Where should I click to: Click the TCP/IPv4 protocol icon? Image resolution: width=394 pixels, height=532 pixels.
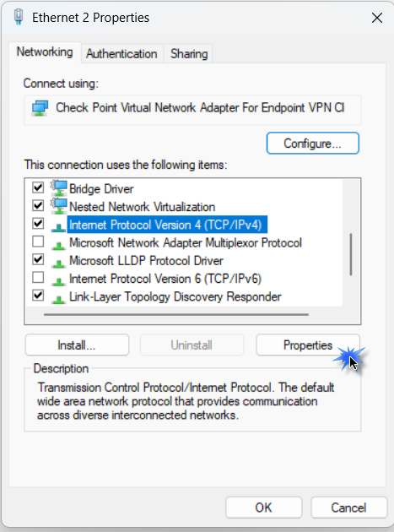pyautogui.click(x=59, y=226)
